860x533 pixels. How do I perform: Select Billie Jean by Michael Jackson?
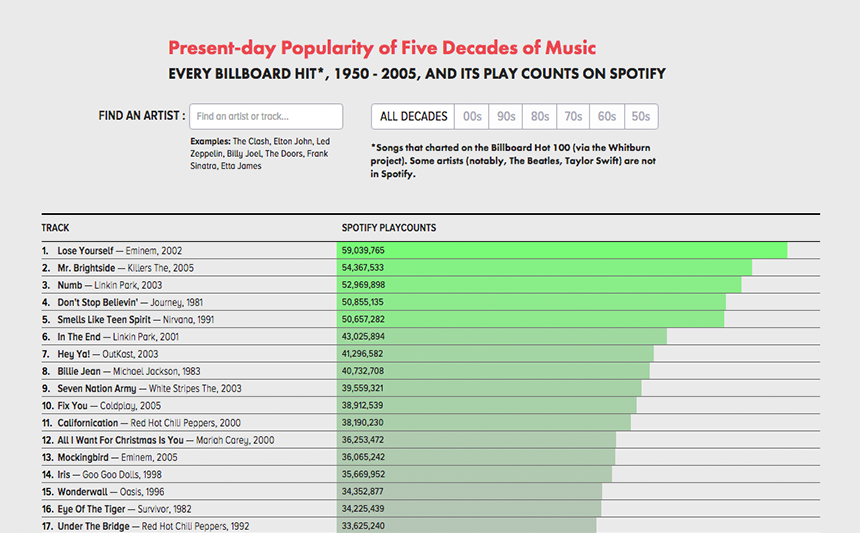tap(129, 371)
